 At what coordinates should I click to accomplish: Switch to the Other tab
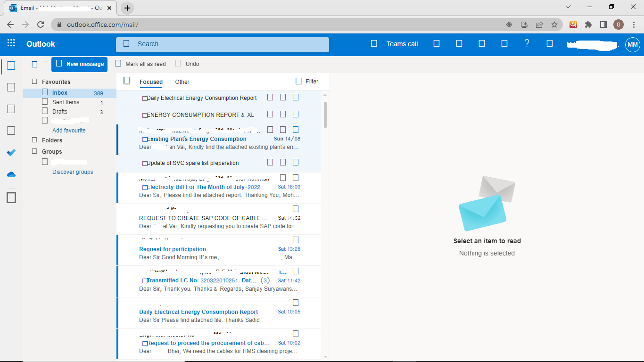[182, 82]
